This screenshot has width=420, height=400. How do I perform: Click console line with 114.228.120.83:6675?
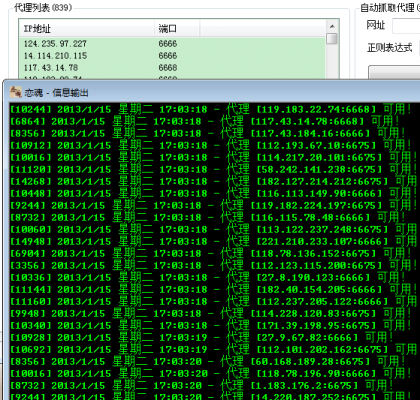coord(211,313)
